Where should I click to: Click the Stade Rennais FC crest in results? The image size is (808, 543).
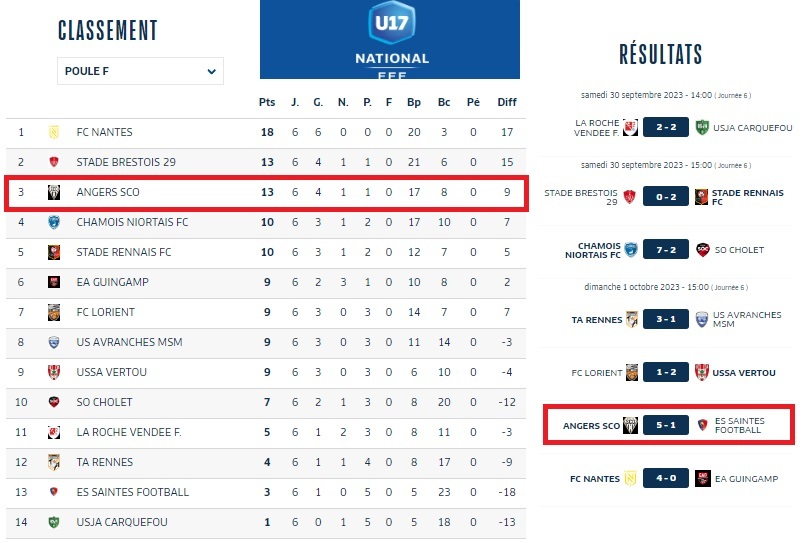(702, 196)
